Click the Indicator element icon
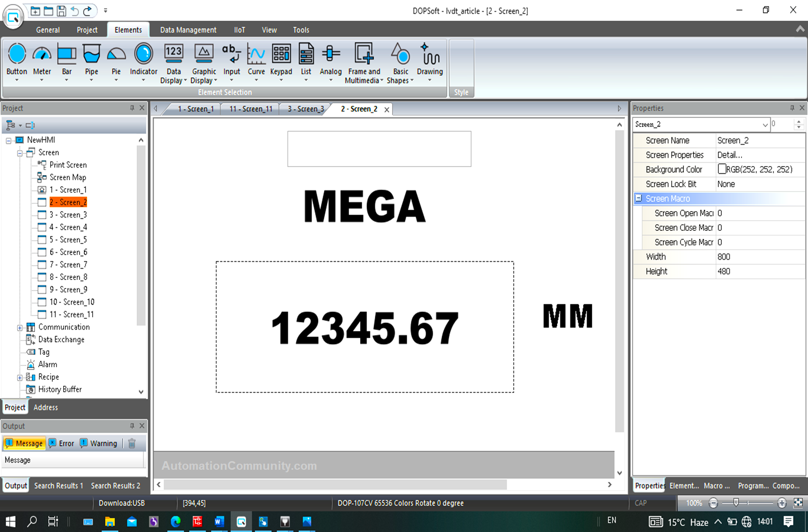The image size is (808, 532). (x=143, y=56)
